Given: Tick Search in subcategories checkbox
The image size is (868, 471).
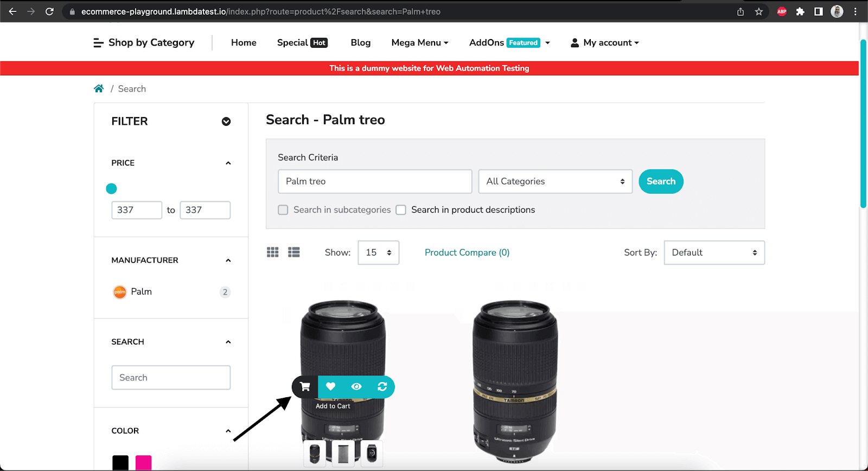Looking at the screenshot, I should point(283,210).
